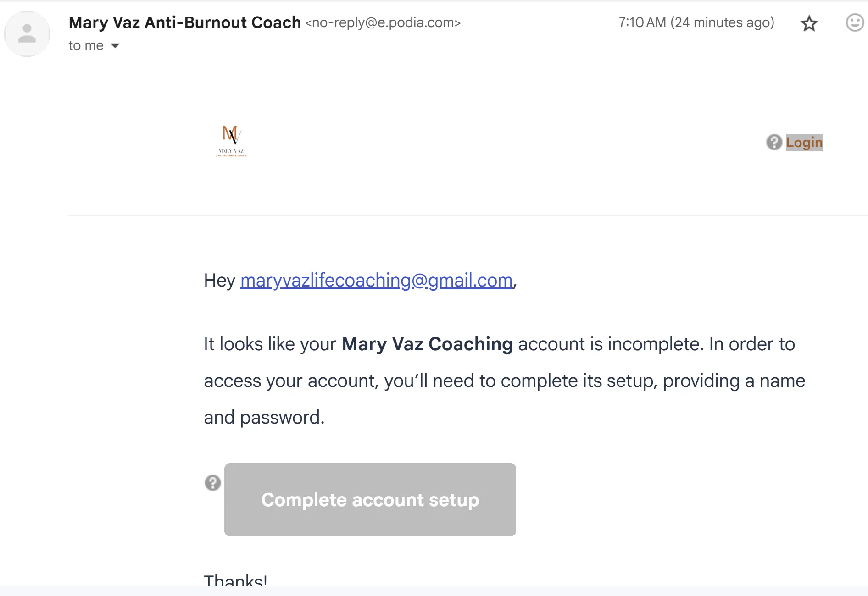The height and width of the screenshot is (596, 868).
Task: Click the "to me" recipient text
Action: [x=86, y=46]
